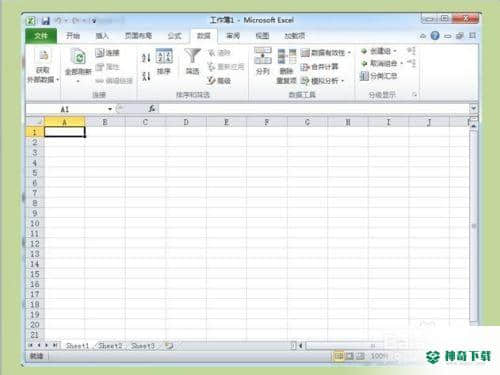Click Clear filter (清除) in the ribbon

[219, 53]
